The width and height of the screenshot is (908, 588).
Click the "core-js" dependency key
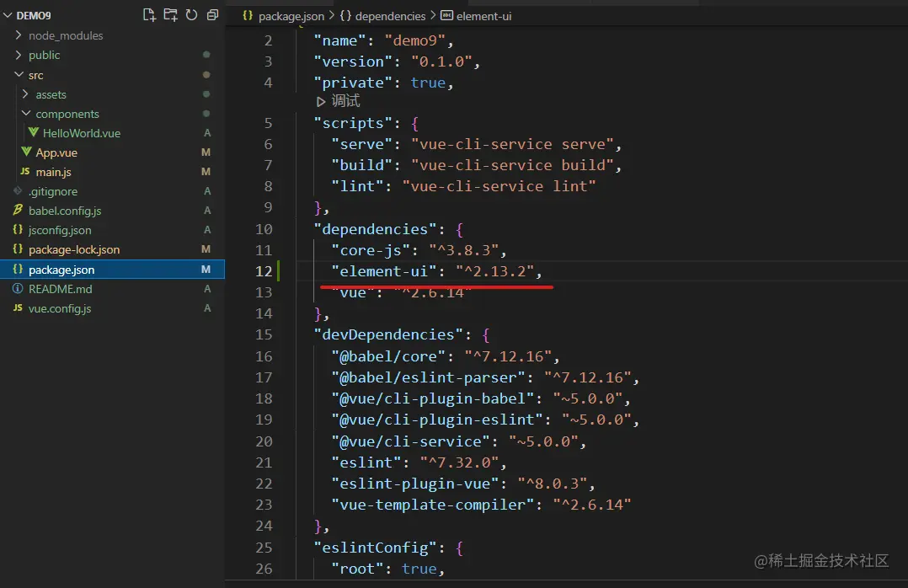370,250
